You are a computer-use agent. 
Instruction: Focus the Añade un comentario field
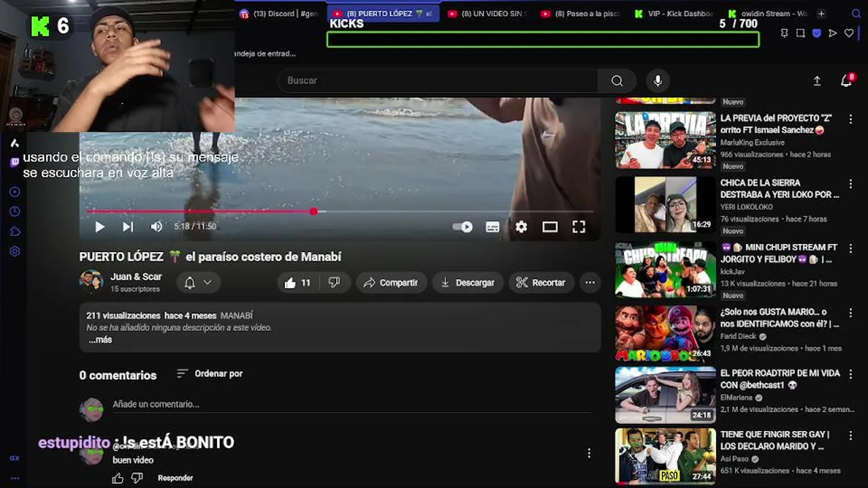click(x=351, y=404)
